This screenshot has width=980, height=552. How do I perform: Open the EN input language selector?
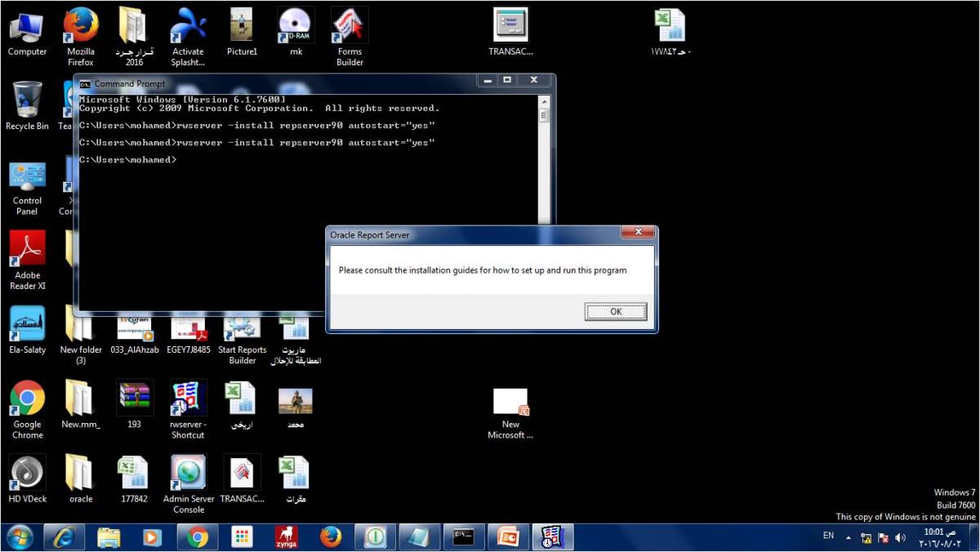828,536
